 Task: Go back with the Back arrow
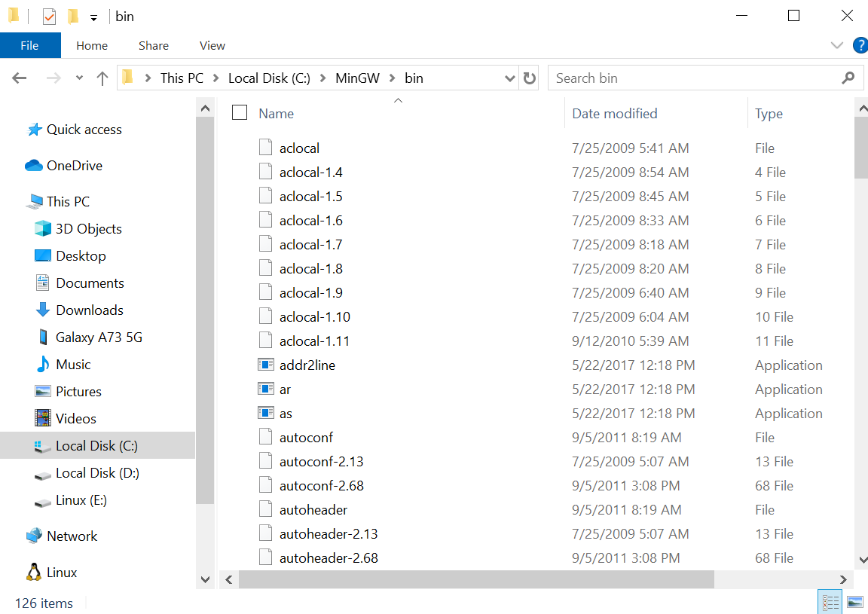(x=20, y=78)
